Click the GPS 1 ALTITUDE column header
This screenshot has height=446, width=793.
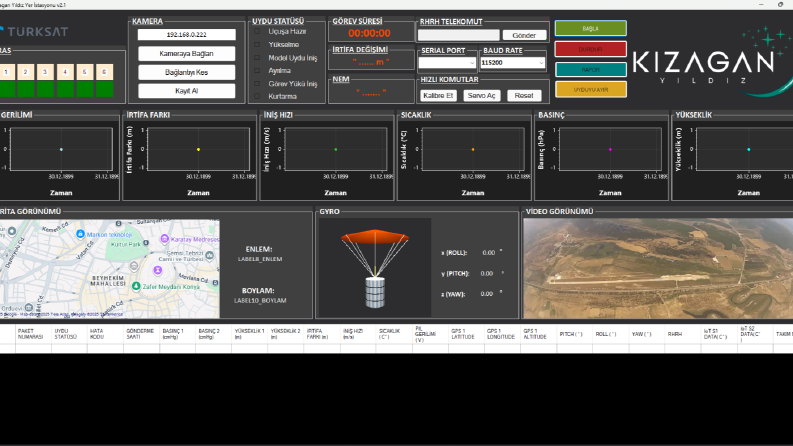[x=538, y=334]
